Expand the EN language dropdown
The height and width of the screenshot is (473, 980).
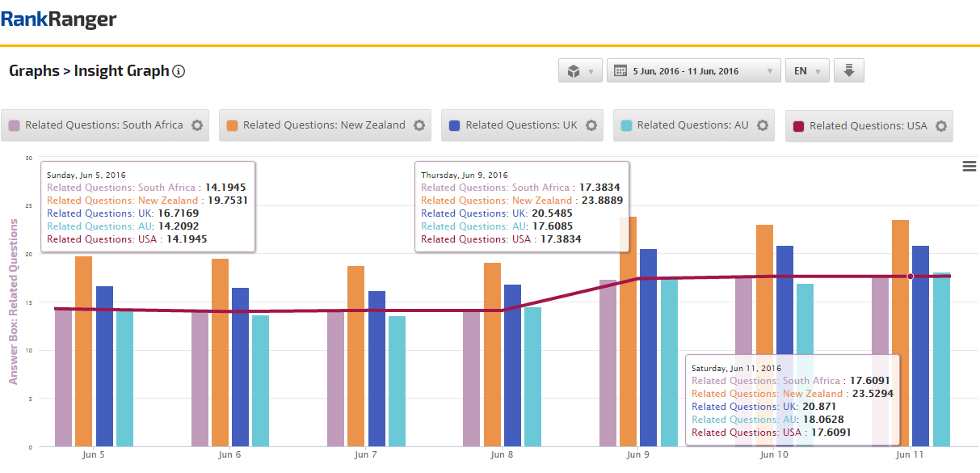[807, 71]
